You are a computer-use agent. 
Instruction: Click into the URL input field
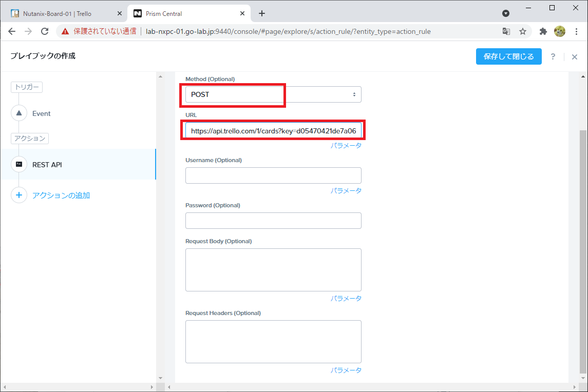tap(273, 131)
